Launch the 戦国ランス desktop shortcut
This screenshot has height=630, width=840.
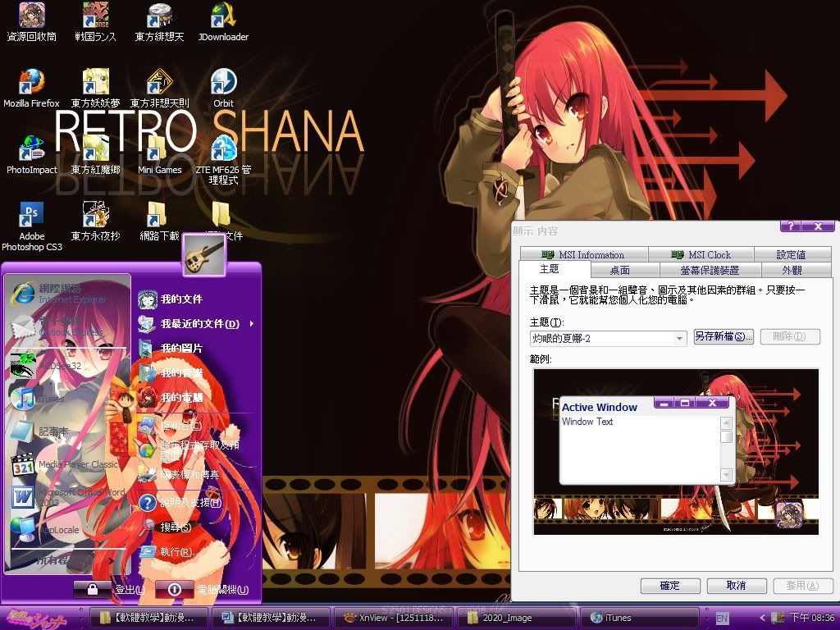95,22
